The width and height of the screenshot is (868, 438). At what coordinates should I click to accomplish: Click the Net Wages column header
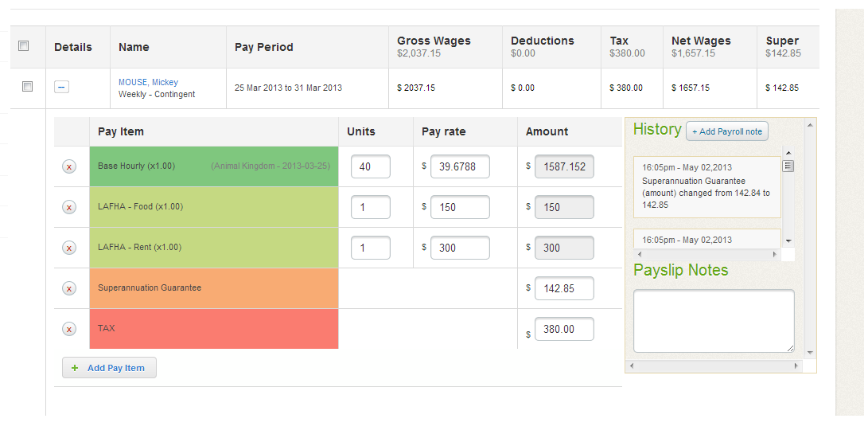coord(700,41)
